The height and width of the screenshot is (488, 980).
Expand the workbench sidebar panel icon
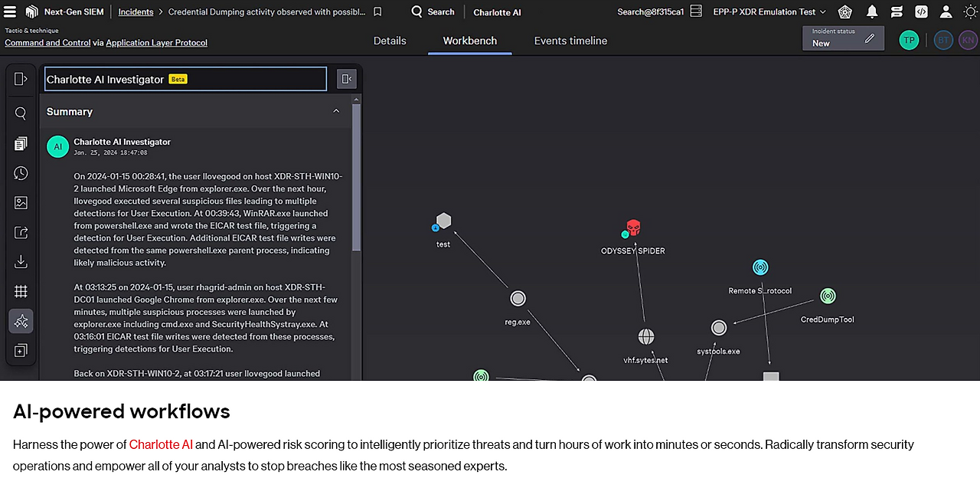(21, 79)
